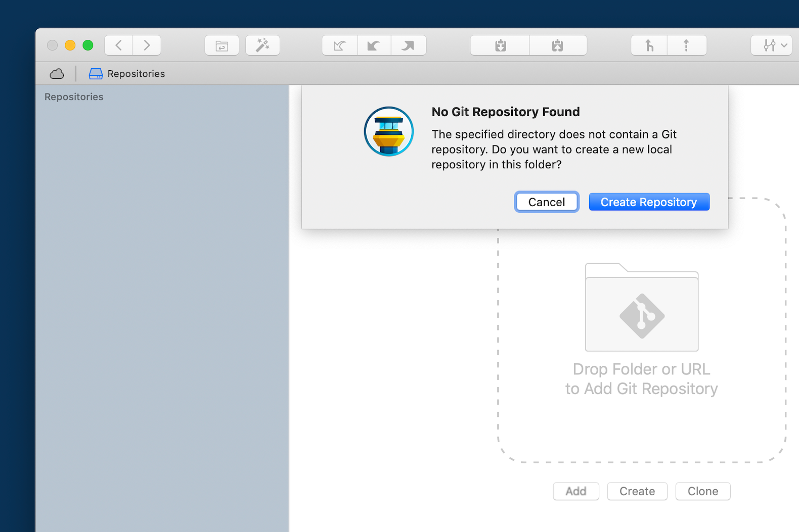Click the Rebase toolbar icon

686,45
